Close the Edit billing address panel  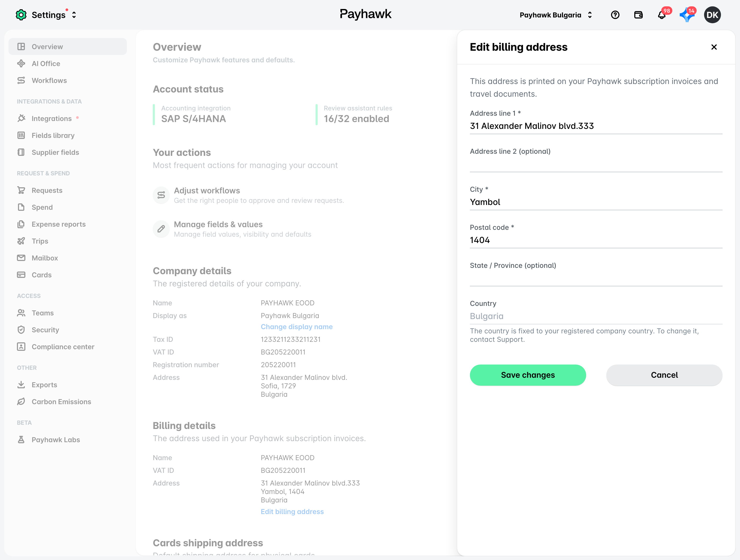click(714, 47)
